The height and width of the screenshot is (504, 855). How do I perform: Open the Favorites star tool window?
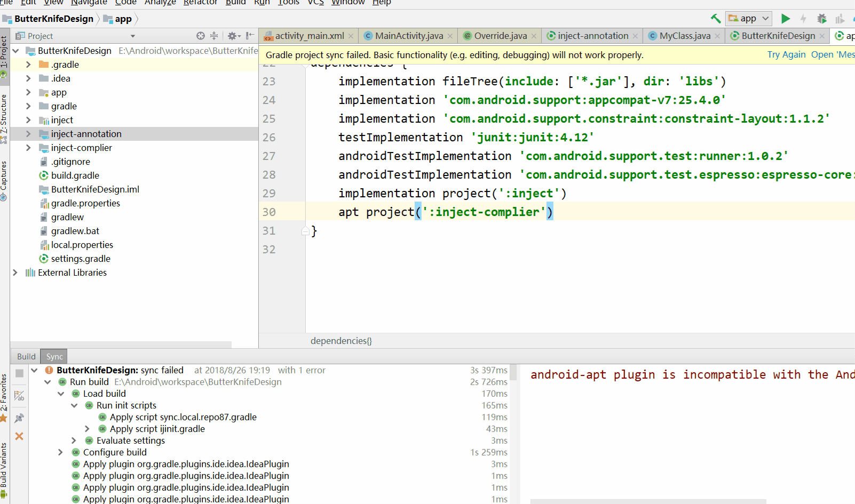(x=4, y=398)
